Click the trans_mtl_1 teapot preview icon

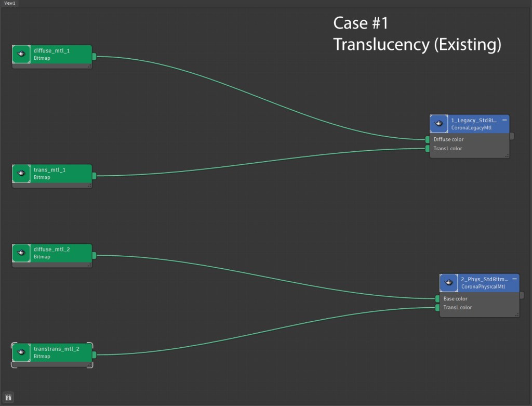(x=21, y=174)
